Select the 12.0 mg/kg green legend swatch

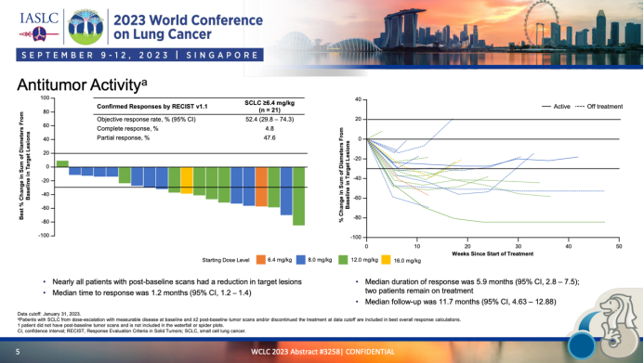pos(343,260)
